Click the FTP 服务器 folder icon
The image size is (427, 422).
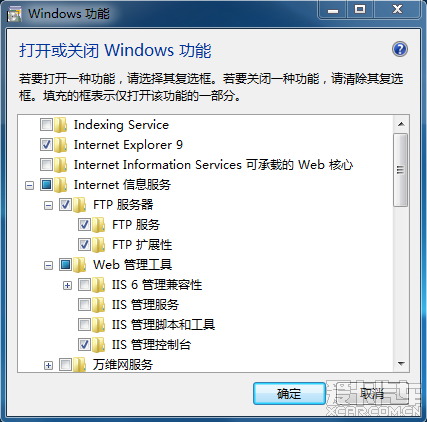click(80, 205)
